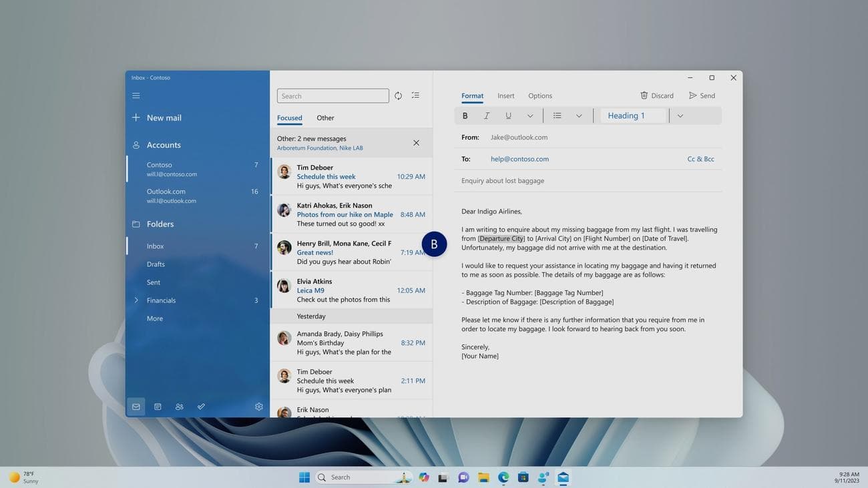Open the People view icon

[x=179, y=407]
